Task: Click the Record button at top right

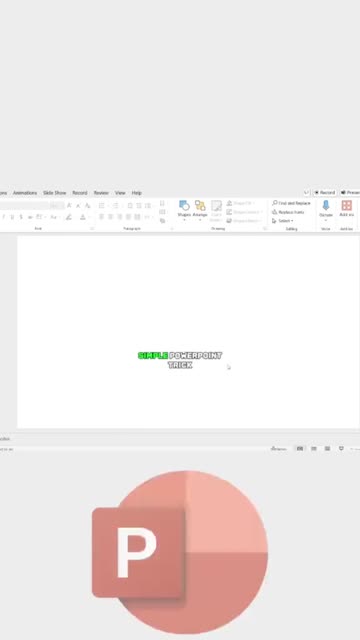Action: point(325,193)
